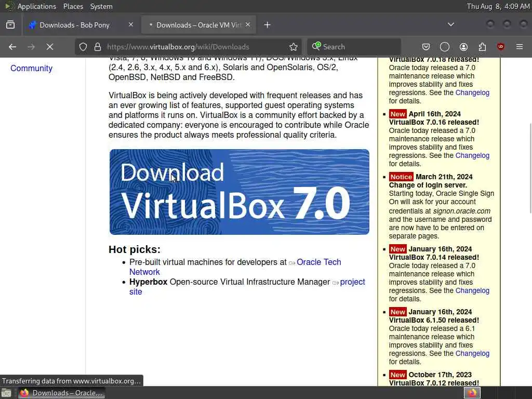Open the Save to Pocket icon
The height and width of the screenshot is (399, 532).
coord(426,47)
